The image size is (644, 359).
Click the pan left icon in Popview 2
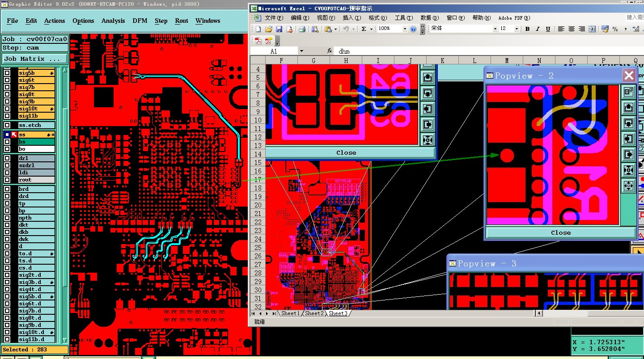[x=628, y=139]
